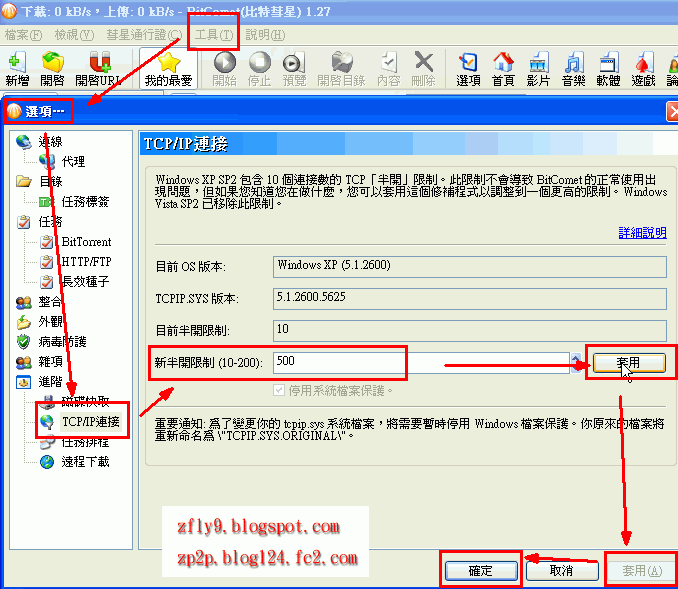Click the 目前半開限制 field showing 10
678x589 pixels.
coord(470,330)
